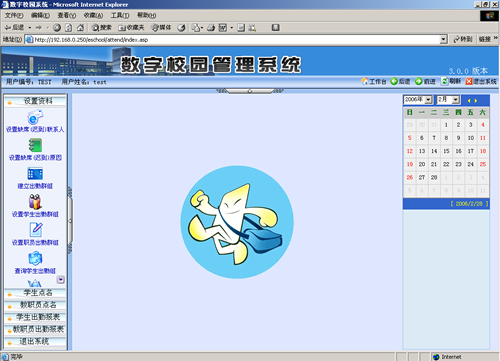Viewport: 500px width, 361px height.
Task: Click the 工作台 home icon
Action: pos(364,81)
